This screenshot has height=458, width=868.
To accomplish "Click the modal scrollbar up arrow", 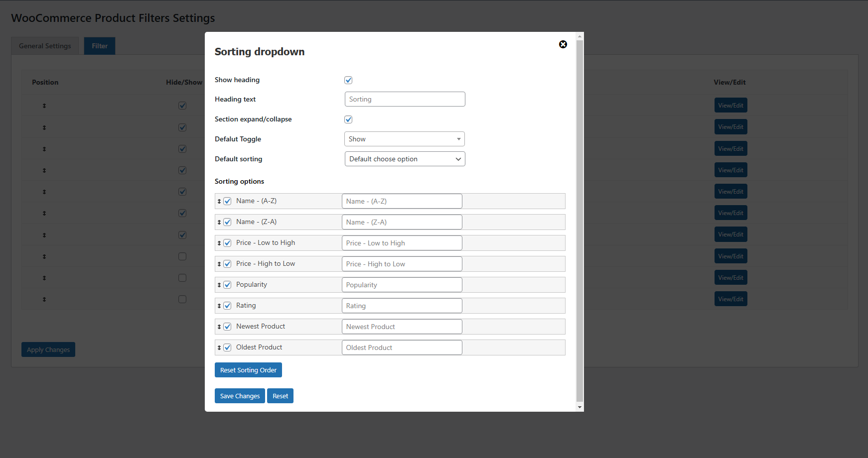I will click(579, 36).
